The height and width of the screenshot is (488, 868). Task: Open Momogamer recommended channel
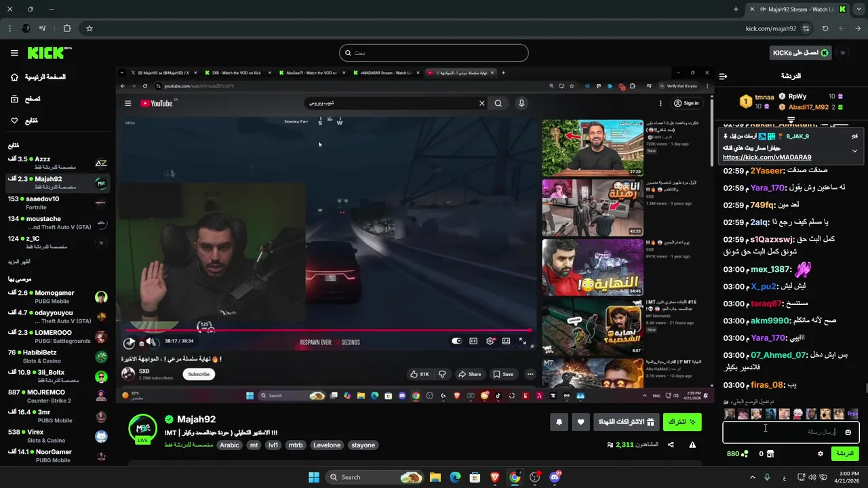point(58,297)
